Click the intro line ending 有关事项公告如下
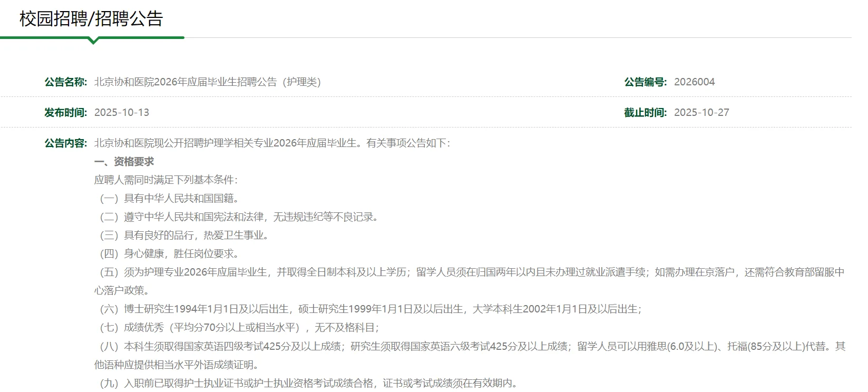 (272, 143)
